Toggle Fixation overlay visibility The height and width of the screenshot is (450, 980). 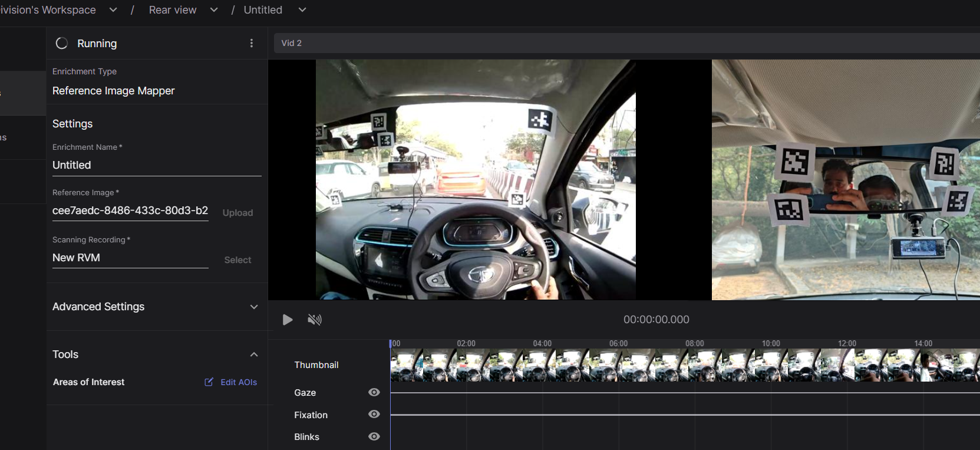[x=374, y=415]
